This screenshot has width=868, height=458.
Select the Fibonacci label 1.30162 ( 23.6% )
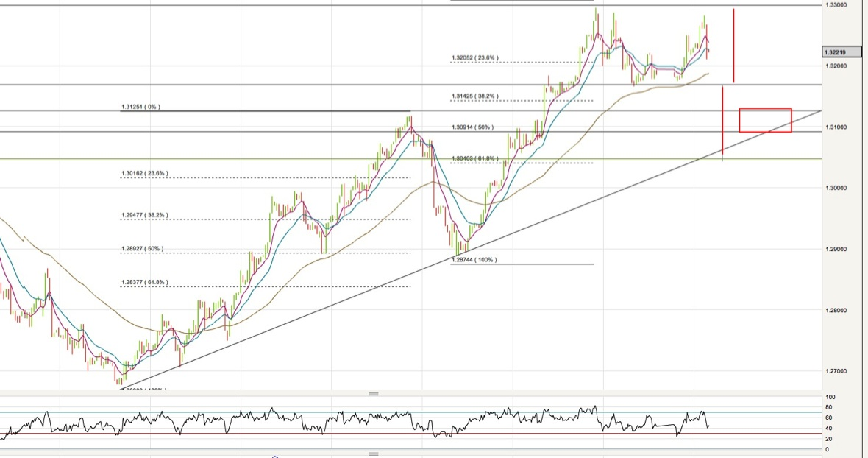(x=144, y=174)
